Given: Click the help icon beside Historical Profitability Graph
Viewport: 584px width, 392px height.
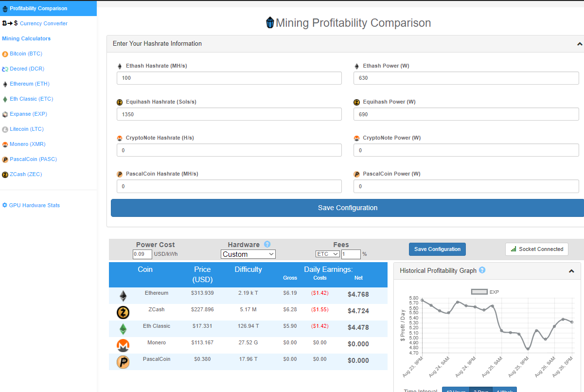Looking at the screenshot, I should (482, 270).
